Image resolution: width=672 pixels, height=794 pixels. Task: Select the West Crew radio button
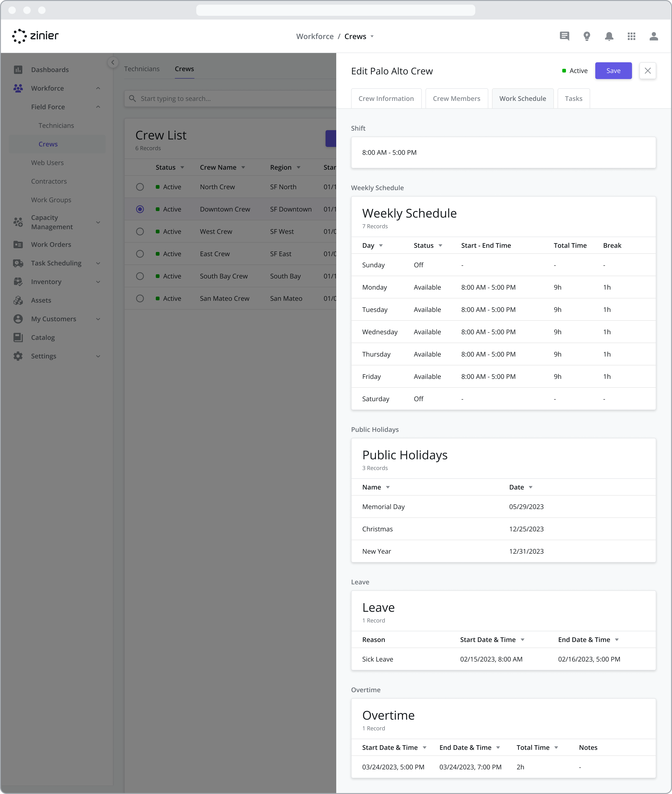click(140, 232)
